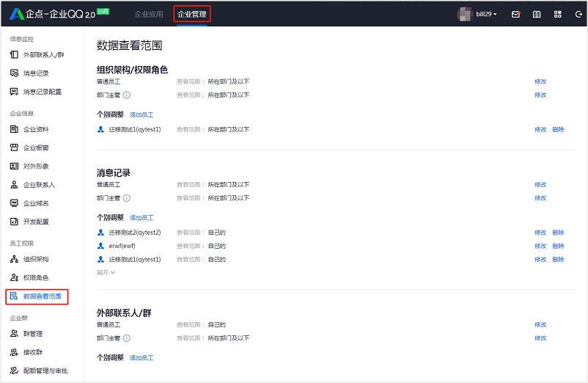Viewport: 588px width, 383px height.
Task: Click the 对外形象 sidebar icon
Action: tap(14, 166)
